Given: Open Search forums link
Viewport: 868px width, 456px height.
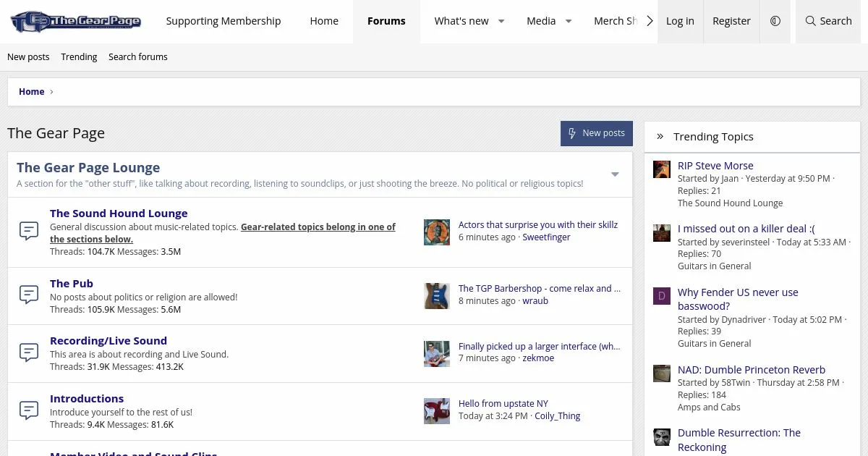Looking at the screenshot, I should 138,57.
